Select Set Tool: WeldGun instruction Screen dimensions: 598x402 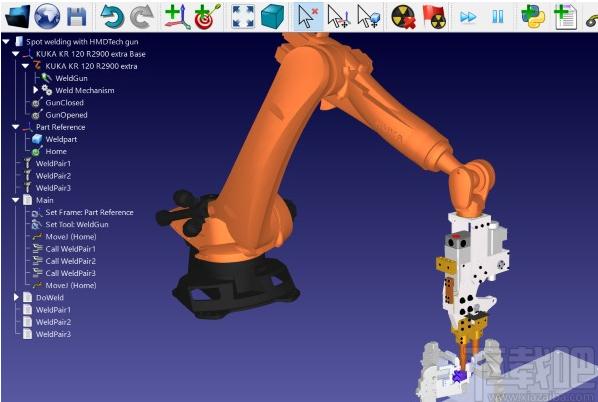[x=77, y=225]
